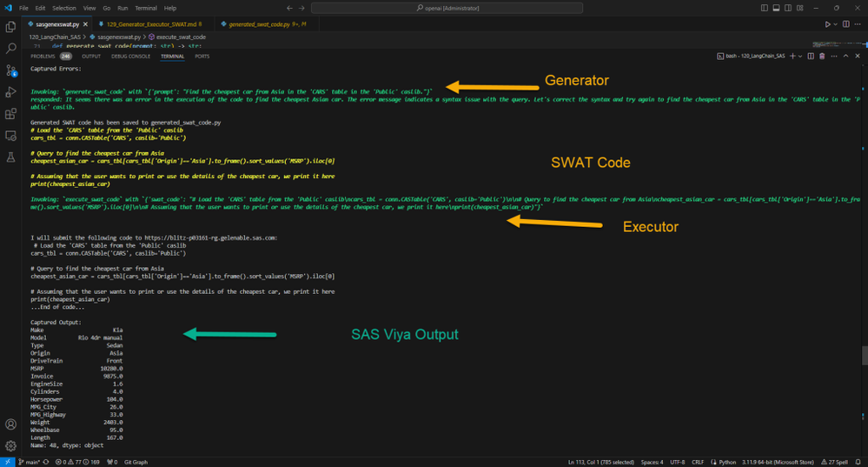Open the Search view in the activity bar
The image size is (868, 467).
pyautogui.click(x=10, y=49)
